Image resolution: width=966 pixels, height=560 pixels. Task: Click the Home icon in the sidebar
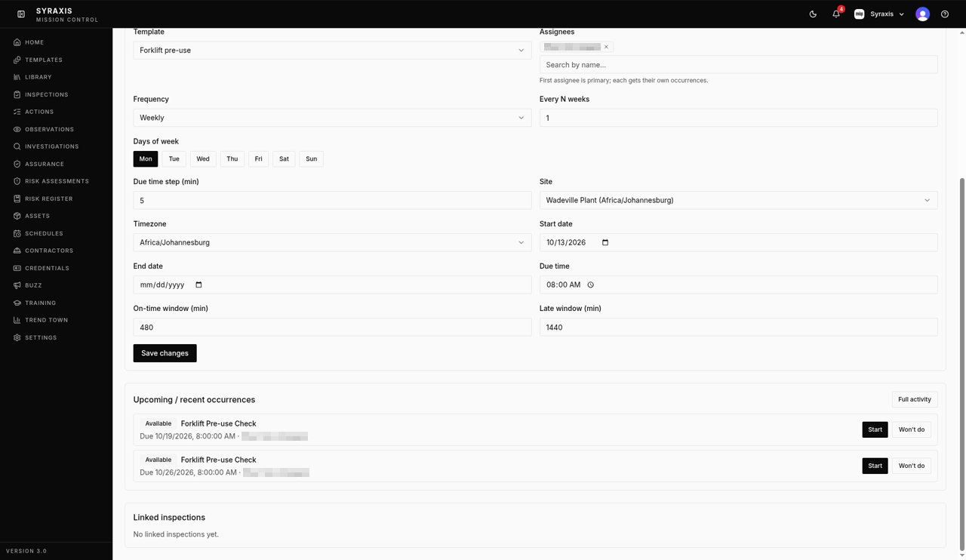pyautogui.click(x=17, y=42)
